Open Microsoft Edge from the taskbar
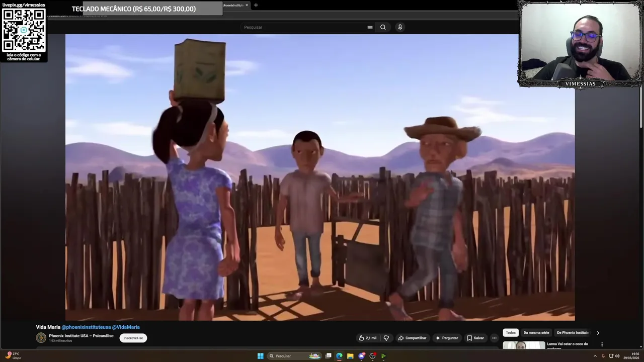Screen dimensions: 644x362 coord(339,356)
